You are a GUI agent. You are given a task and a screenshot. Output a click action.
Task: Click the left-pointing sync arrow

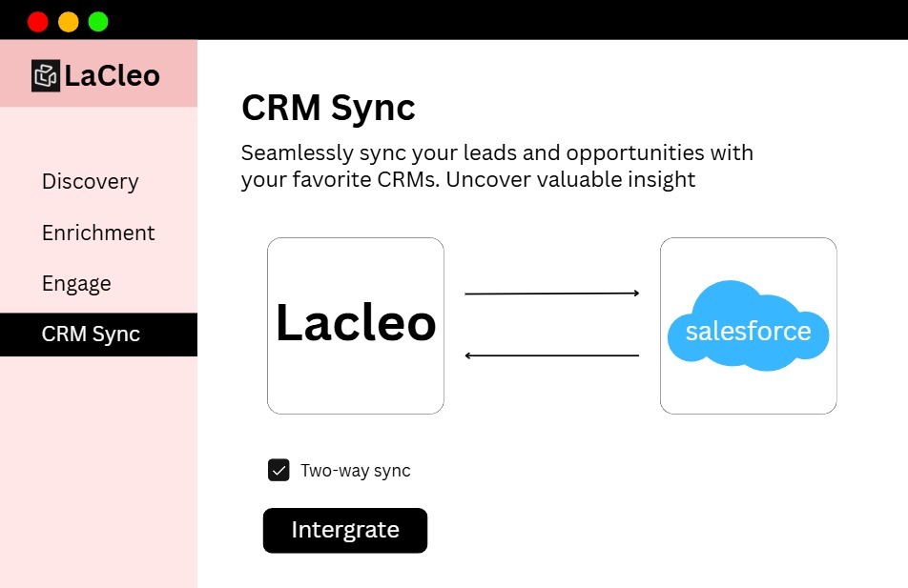pyautogui.click(x=551, y=354)
